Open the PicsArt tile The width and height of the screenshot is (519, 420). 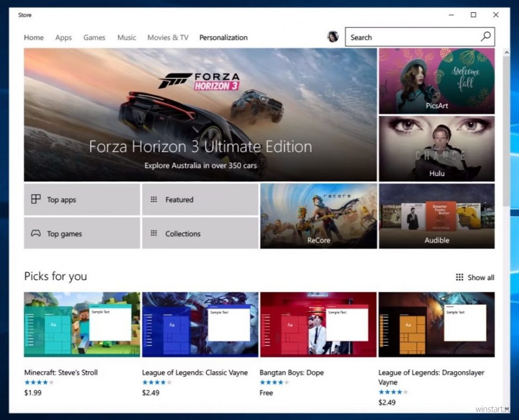click(437, 81)
